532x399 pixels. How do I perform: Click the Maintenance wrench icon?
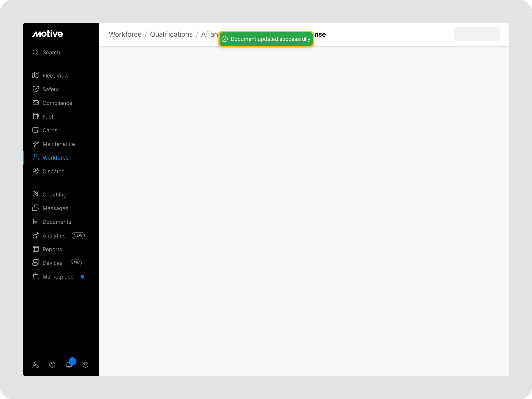tap(36, 144)
